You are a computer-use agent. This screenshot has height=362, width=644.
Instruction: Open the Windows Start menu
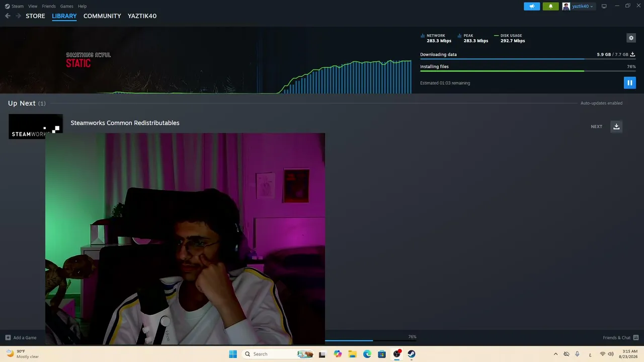point(233,354)
